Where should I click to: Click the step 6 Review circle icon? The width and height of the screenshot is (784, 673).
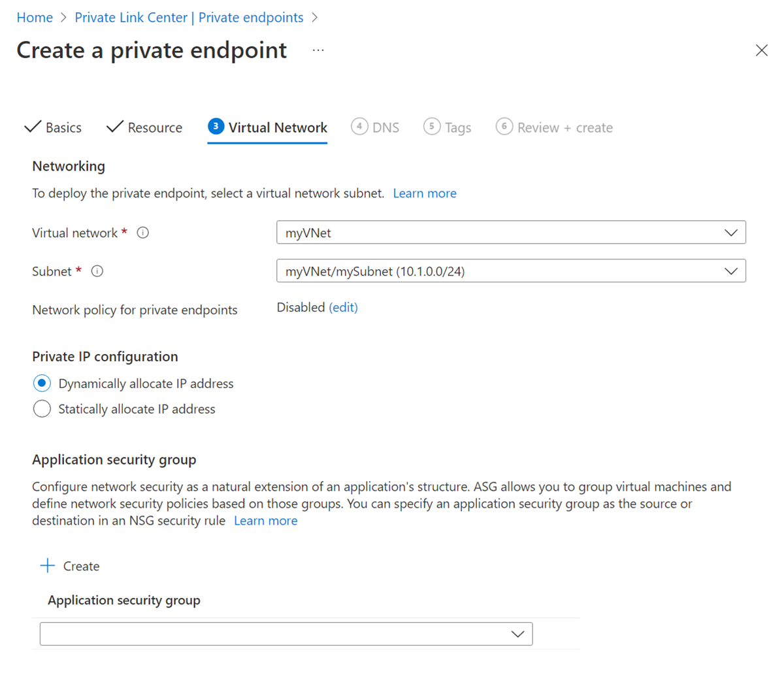pyautogui.click(x=504, y=126)
